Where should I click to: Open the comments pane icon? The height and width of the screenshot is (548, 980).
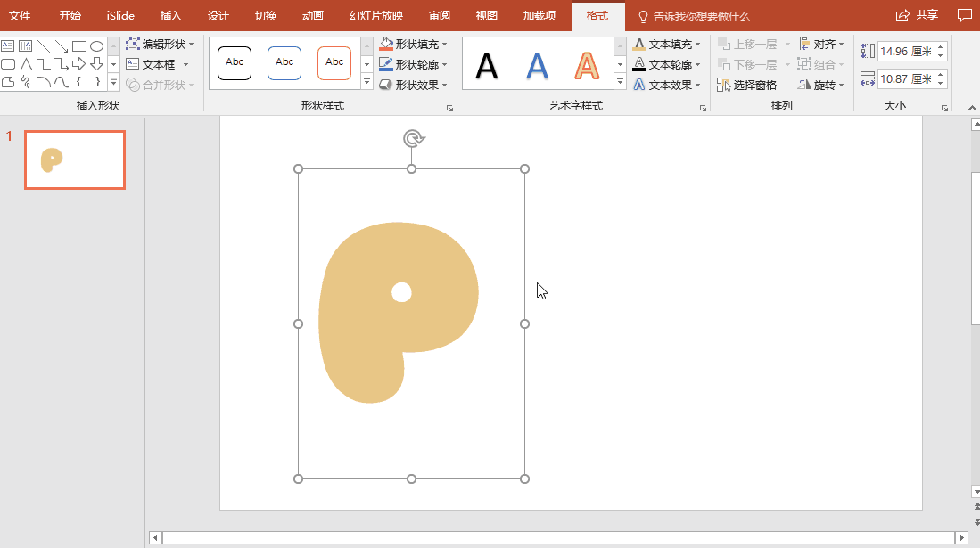point(964,16)
